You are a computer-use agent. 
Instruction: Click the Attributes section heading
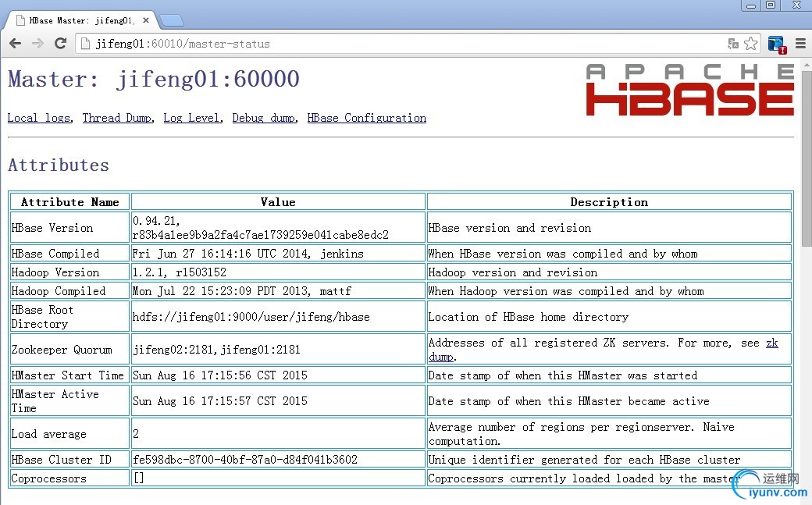pyautogui.click(x=59, y=165)
